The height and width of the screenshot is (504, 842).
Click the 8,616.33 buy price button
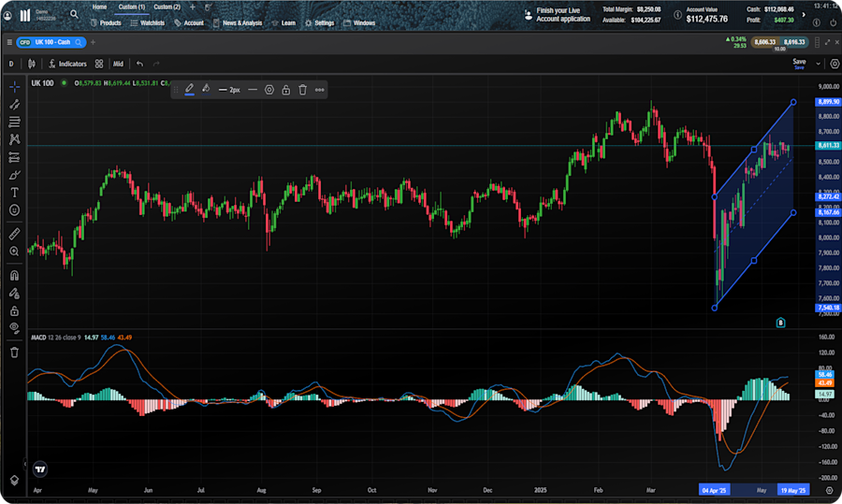pos(794,42)
